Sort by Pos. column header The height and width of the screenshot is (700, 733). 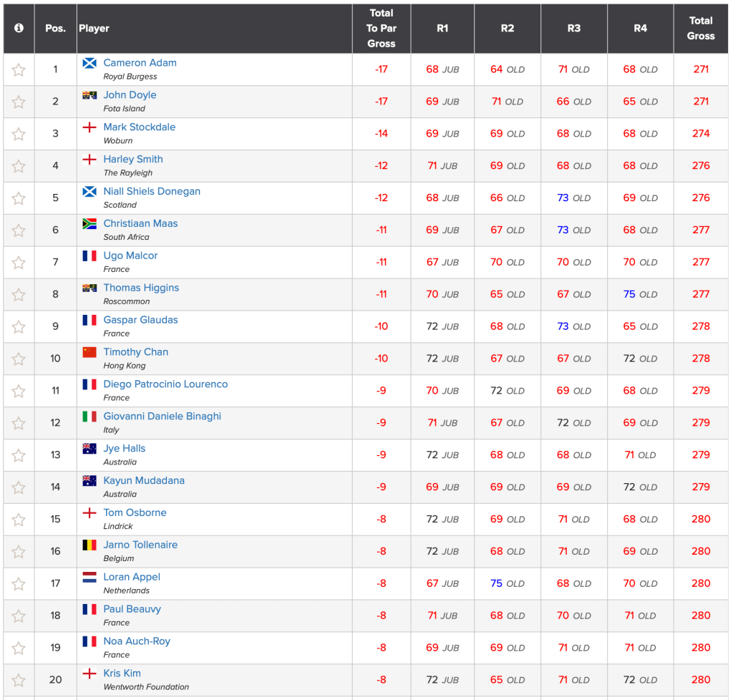tap(55, 28)
